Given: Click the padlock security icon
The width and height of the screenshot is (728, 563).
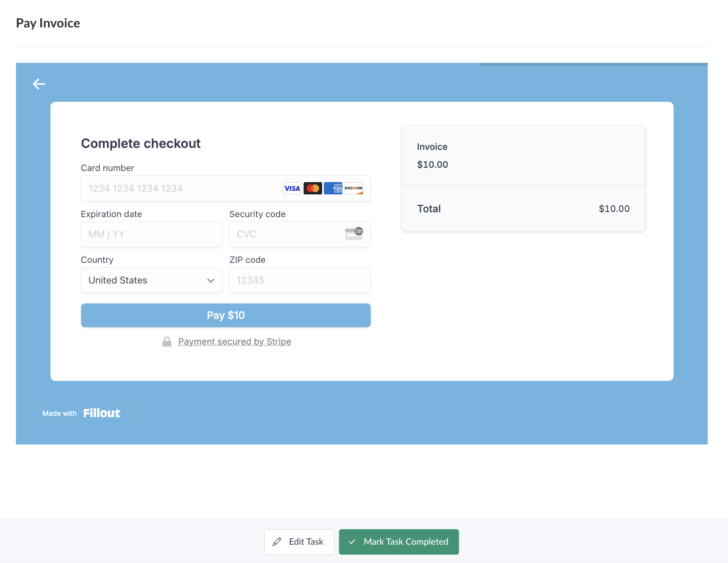Looking at the screenshot, I should 167,342.
